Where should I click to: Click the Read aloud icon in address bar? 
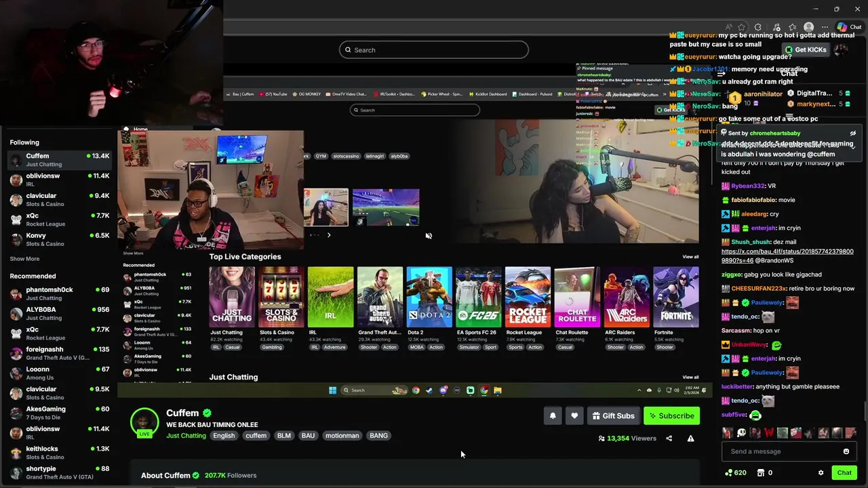729,27
